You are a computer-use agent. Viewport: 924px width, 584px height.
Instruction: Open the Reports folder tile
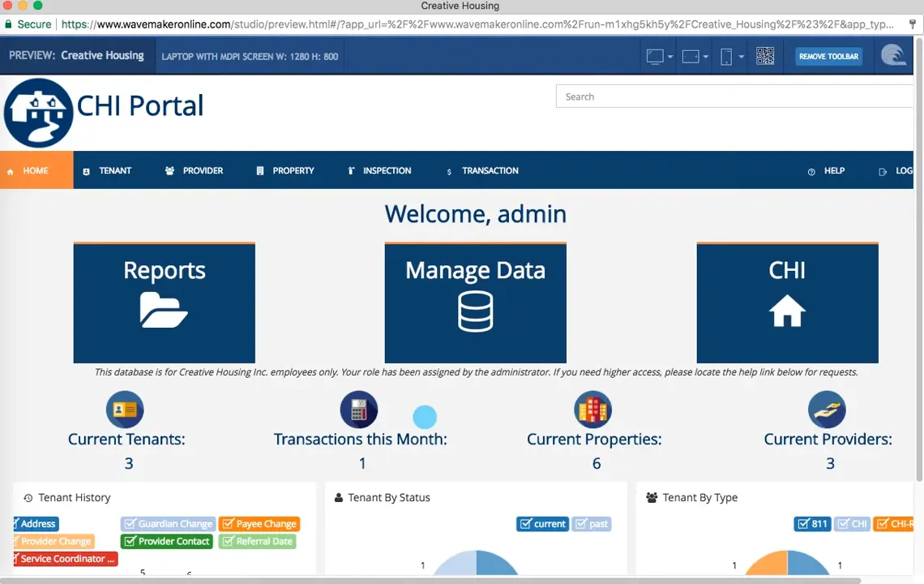164,303
